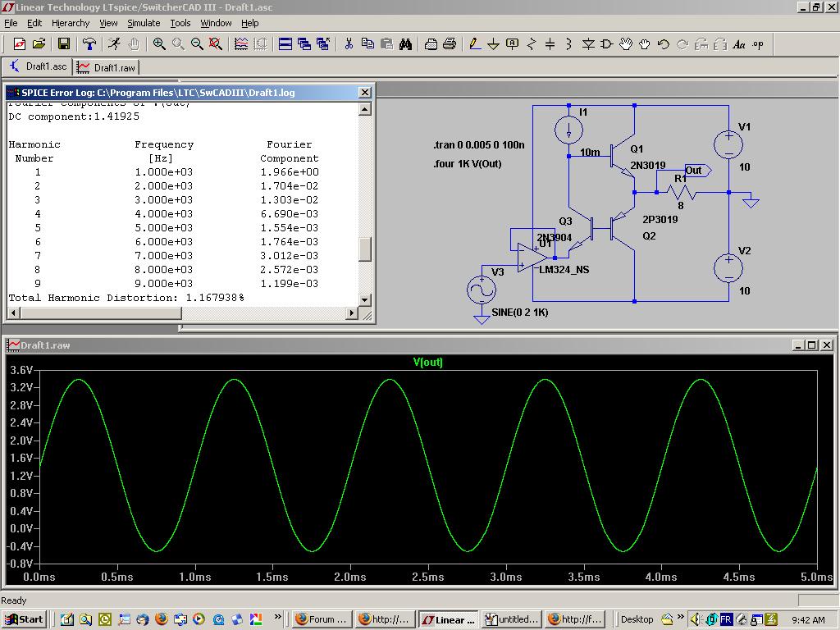Image resolution: width=840 pixels, height=630 pixels.
Task: Close the SPICE Error Log window
Action: tap(365, 93)
